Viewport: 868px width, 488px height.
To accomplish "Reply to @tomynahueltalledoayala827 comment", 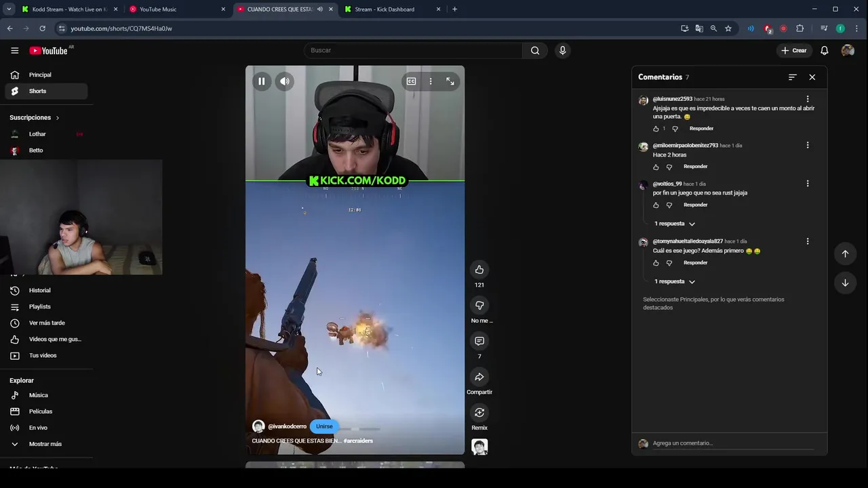I will [696, 263].
